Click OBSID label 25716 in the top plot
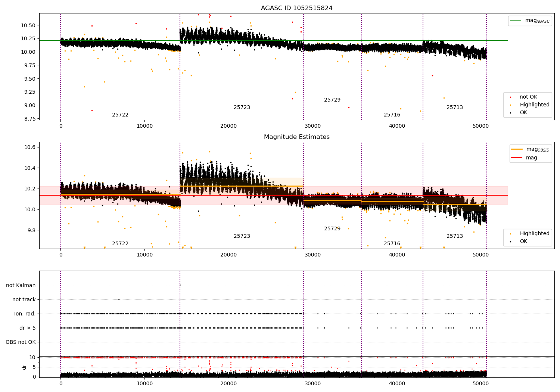The image size is (560, 392). pyautogui.click(x=392, y=115)
